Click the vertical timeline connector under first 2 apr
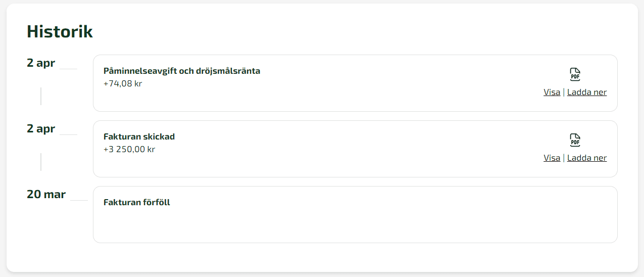 tap(41, 96)
